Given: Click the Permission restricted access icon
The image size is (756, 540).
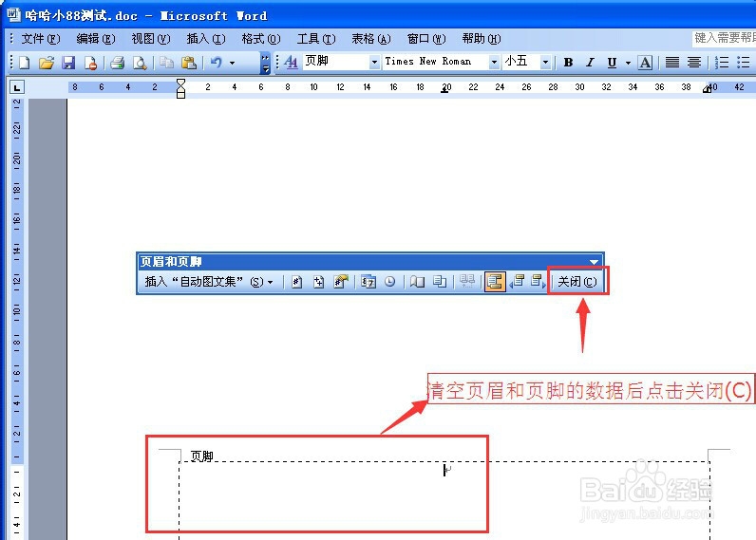Looking at the screenshot, I should [x=90, y=63].
